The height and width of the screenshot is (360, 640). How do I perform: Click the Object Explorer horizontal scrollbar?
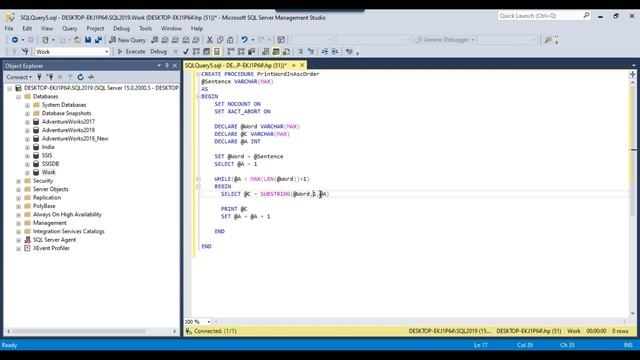[x=79, y=331]
